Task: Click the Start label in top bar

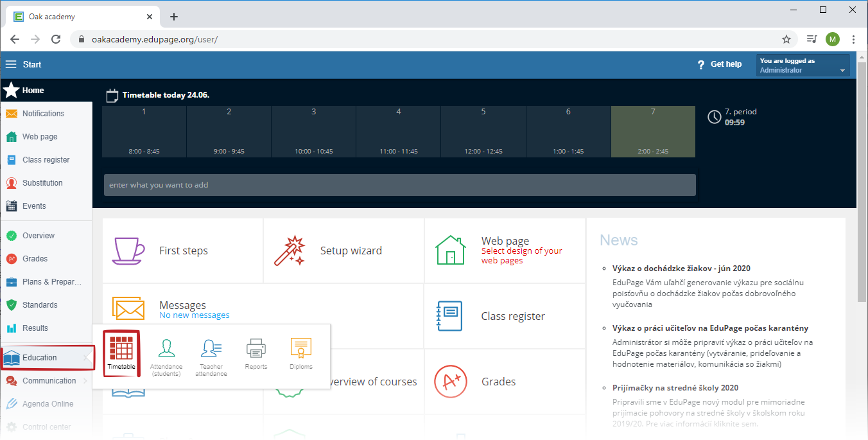Action: coord(32,64)
